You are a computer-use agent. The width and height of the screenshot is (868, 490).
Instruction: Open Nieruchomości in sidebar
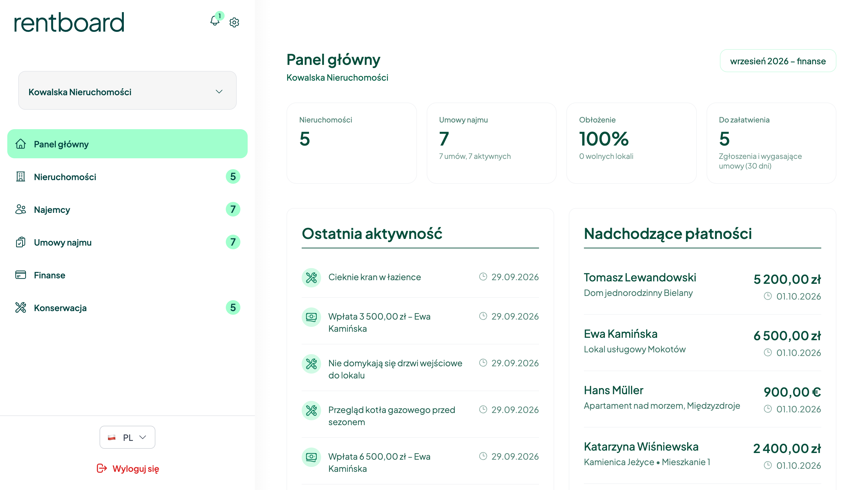tap(127, 177)
